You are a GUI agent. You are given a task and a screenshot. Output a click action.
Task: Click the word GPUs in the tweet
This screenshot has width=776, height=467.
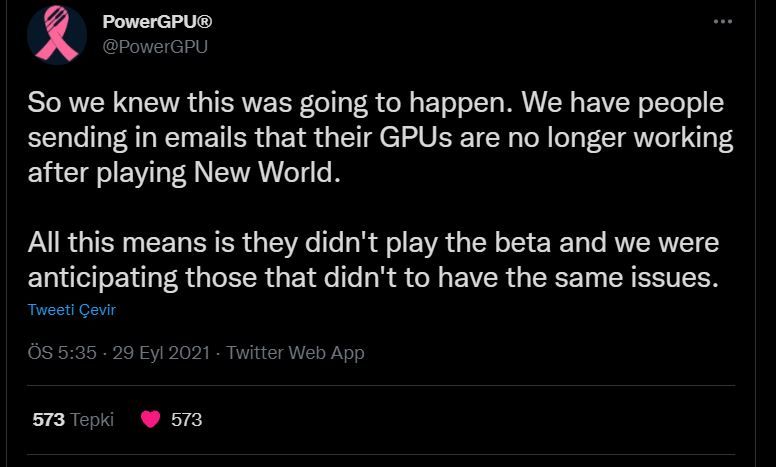(416, 138)
